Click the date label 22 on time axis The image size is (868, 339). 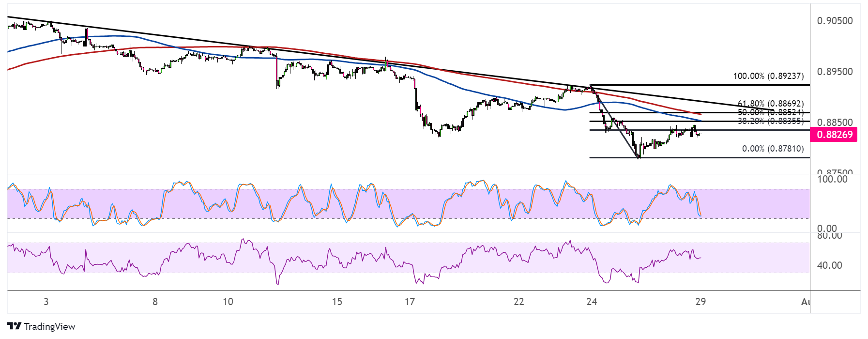coord(518,302)
